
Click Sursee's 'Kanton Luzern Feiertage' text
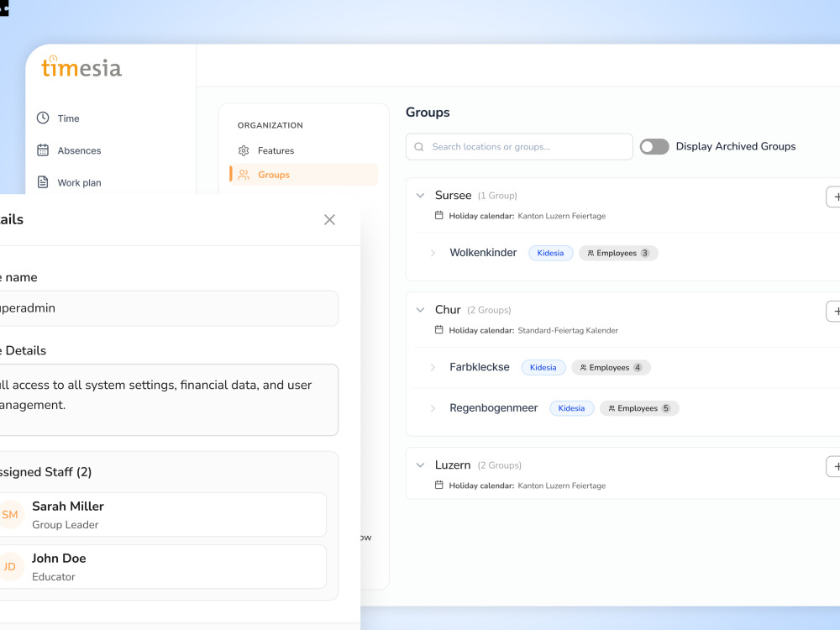[x=561, y=216]
